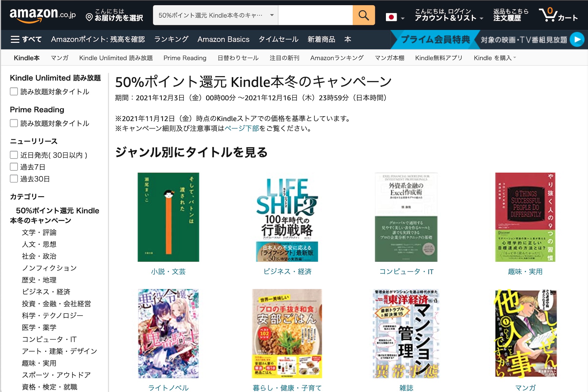The image size is (588, 392).
Task: Open the すべて hamburger menu
Action: 26,40
